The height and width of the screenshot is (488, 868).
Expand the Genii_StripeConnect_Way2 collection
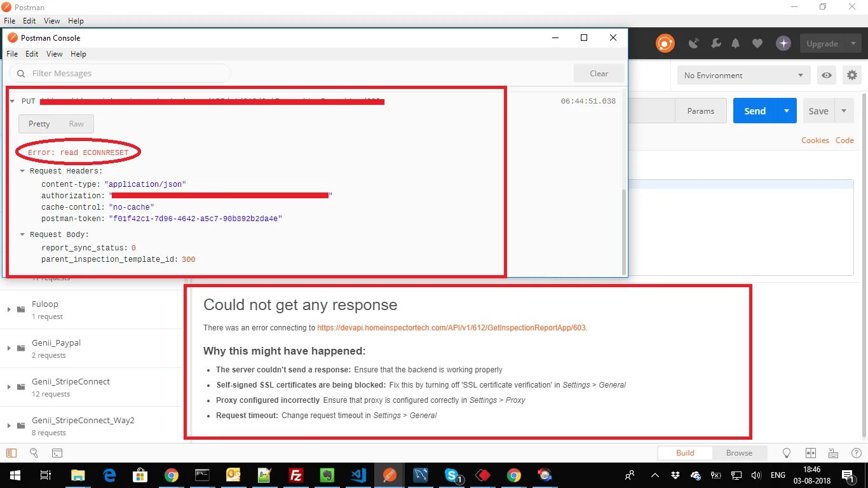click(9, 426)
